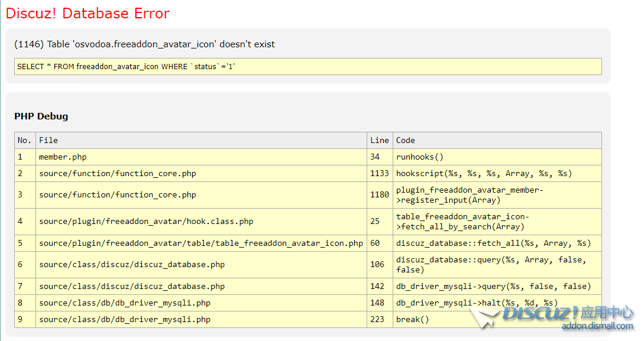
Task: Click the "Discuz! Database Error" heading
Action: tap(88, 14)
